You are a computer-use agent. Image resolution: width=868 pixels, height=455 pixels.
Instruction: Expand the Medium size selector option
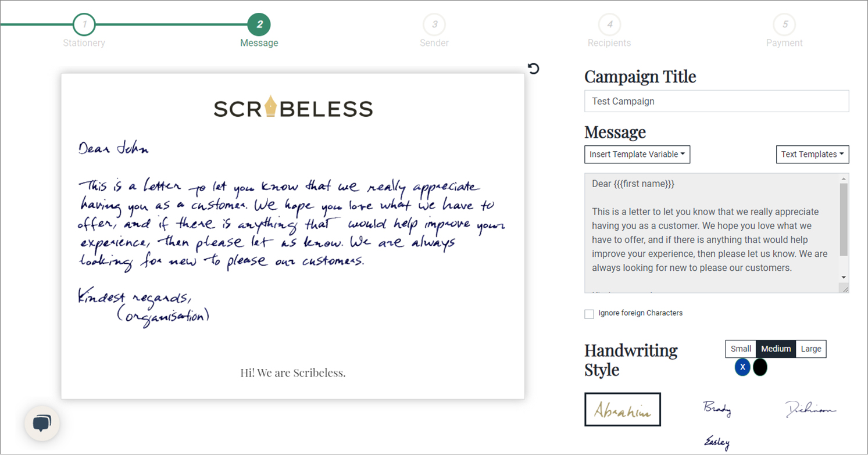point(776,349)
